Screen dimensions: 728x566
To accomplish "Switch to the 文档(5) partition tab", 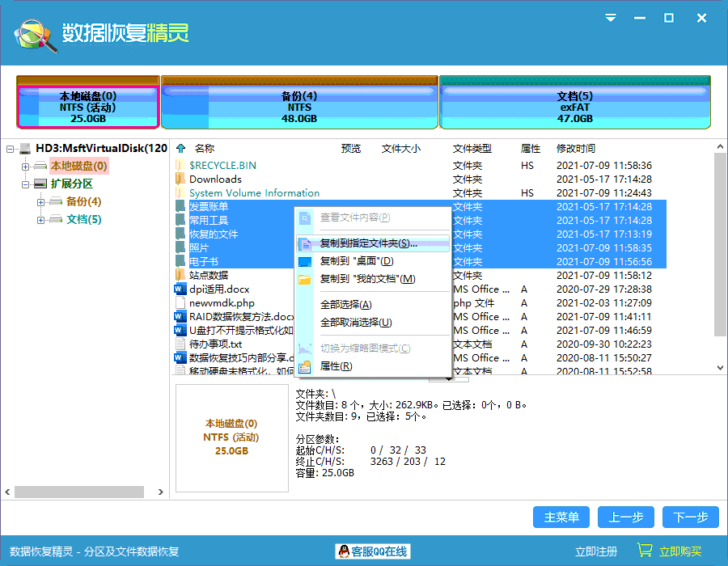I will pyautogui.click(x=574, y=102).
